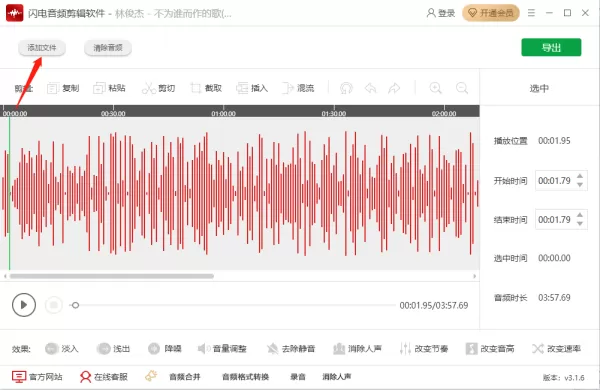This screenshot has width=600, height=390.
Task: Click the 音频时长 value 03:57.69
Action: pos(554,298)
